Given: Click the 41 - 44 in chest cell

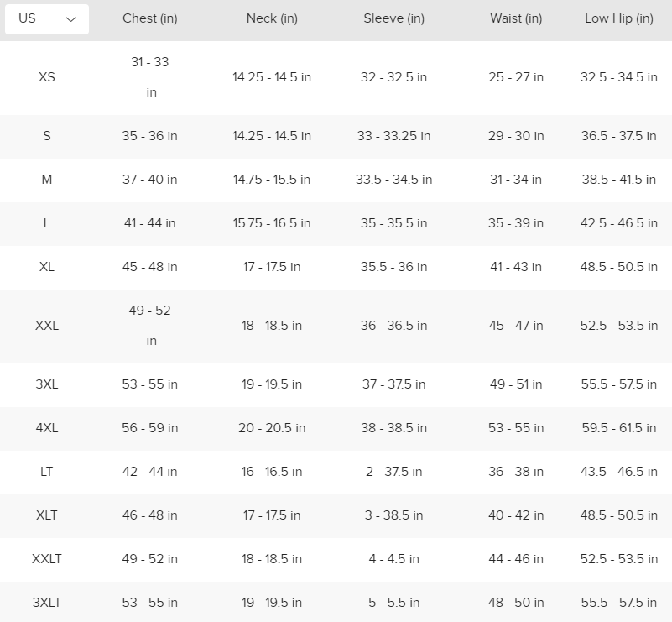Looking at the screenshot, I should tap(150, 223).
